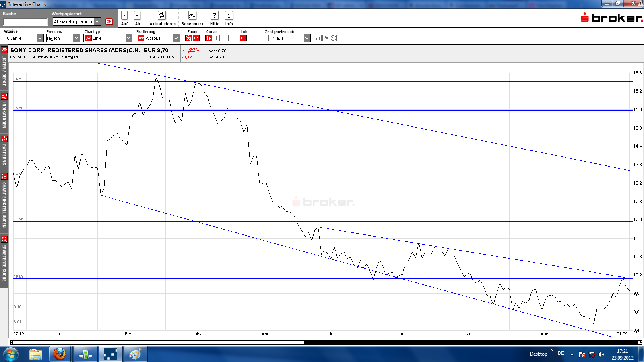Screen dimensions: 644x362
Task: Click the magnifier zoom-in icon
Action: pos(188,38)
